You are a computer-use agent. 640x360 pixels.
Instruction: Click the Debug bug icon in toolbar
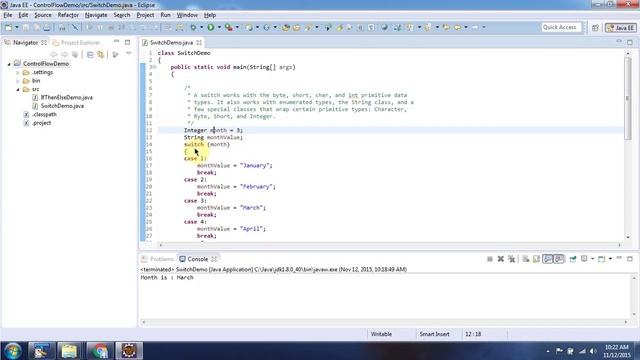(x=193, y=27)
